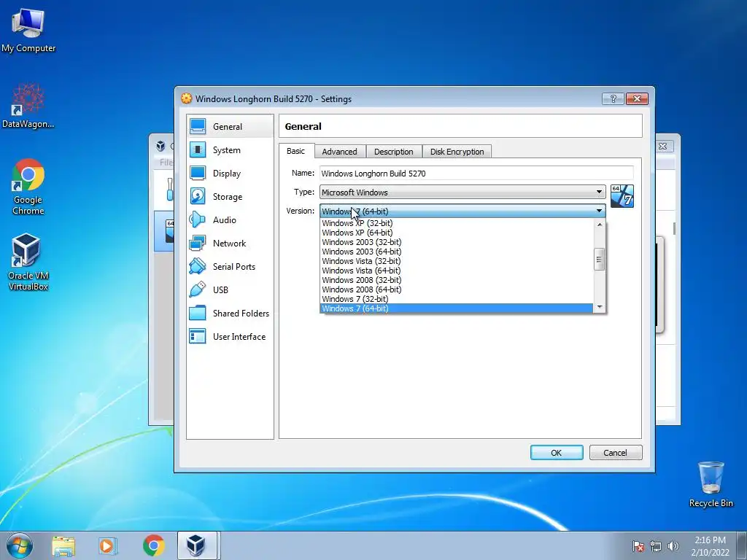This screenshot has width=747, height=560.
Task: Select the Google Chrome desktop shortcut
Action: (x=28, y=187)
